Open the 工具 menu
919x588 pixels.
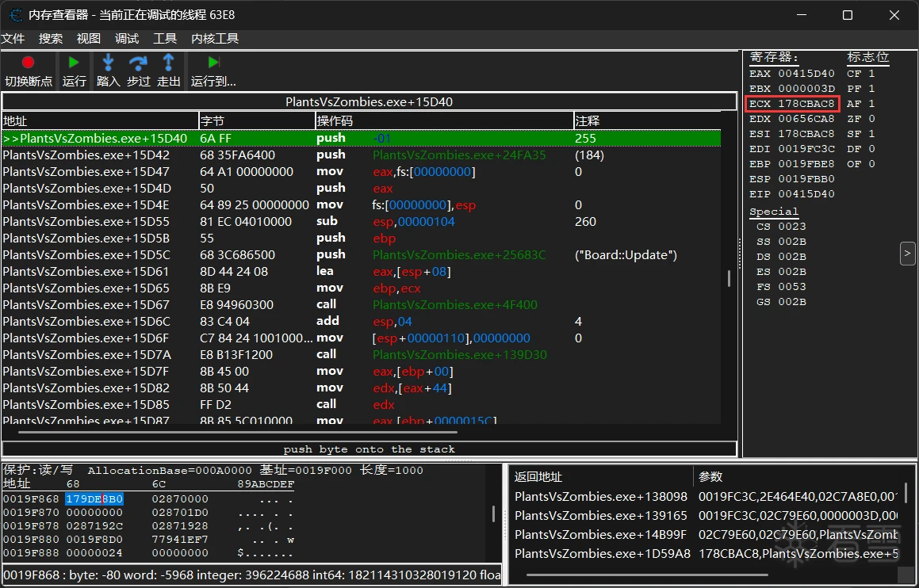coord(165,39)
